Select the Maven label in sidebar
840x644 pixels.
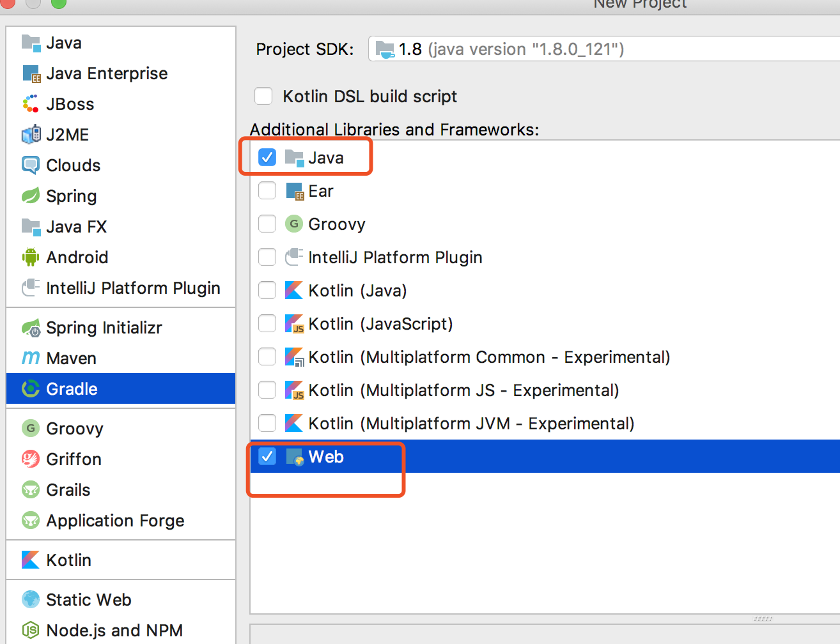pos(71,358)
